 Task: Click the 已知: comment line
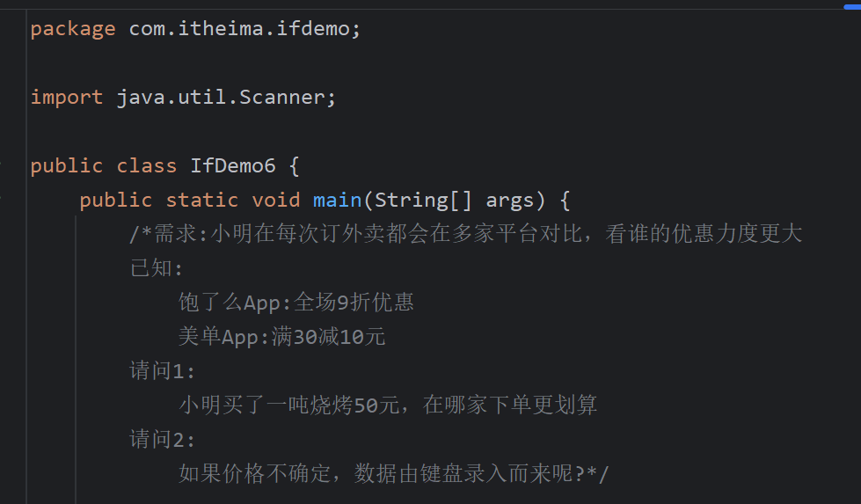(156, 268)
